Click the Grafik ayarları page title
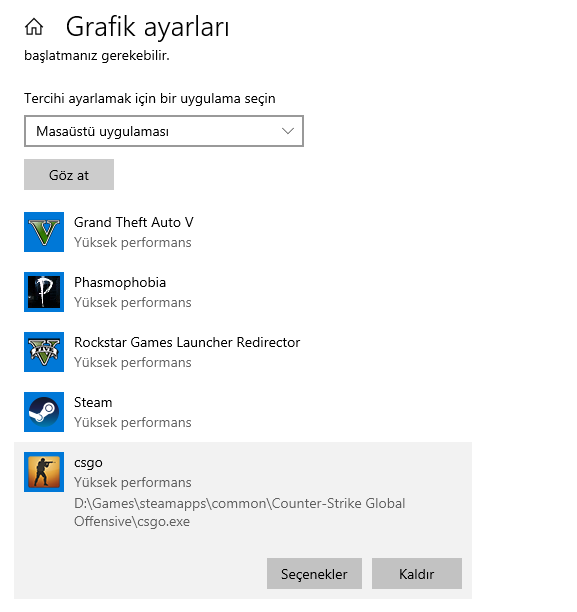Screen dimensions: 577x612 click(x=148, y=27)
